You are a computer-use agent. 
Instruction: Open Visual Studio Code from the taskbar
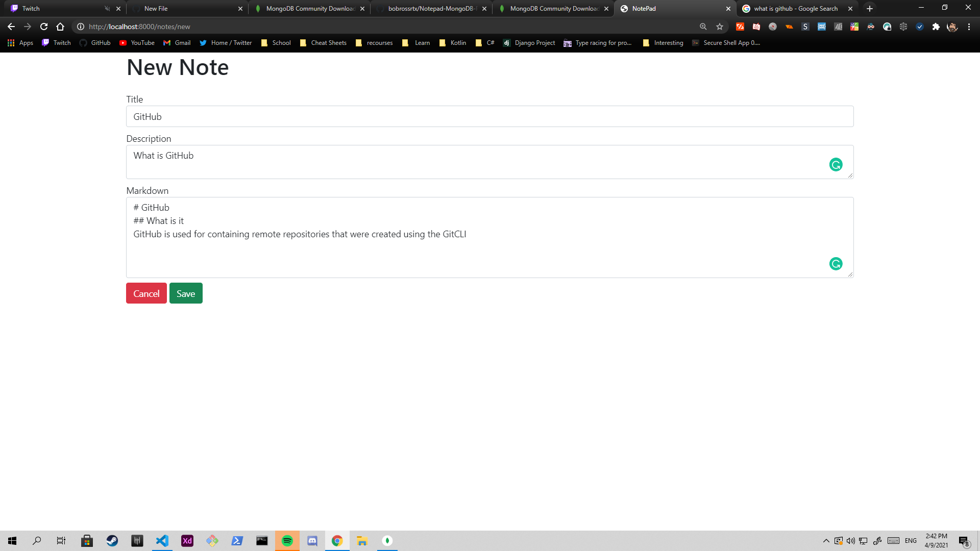coord(162,541)
